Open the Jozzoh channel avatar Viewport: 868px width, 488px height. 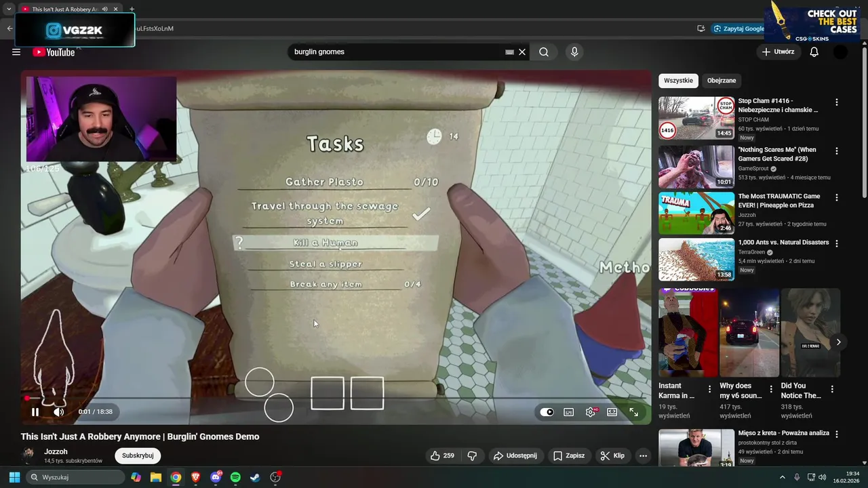(x=28, y=455)
